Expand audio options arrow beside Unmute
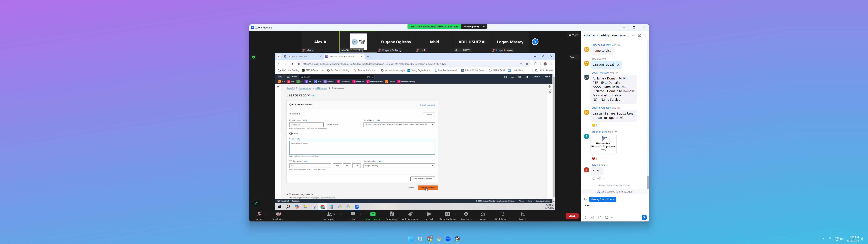Viewport: 868px width, 244px height. coord(266,214)
